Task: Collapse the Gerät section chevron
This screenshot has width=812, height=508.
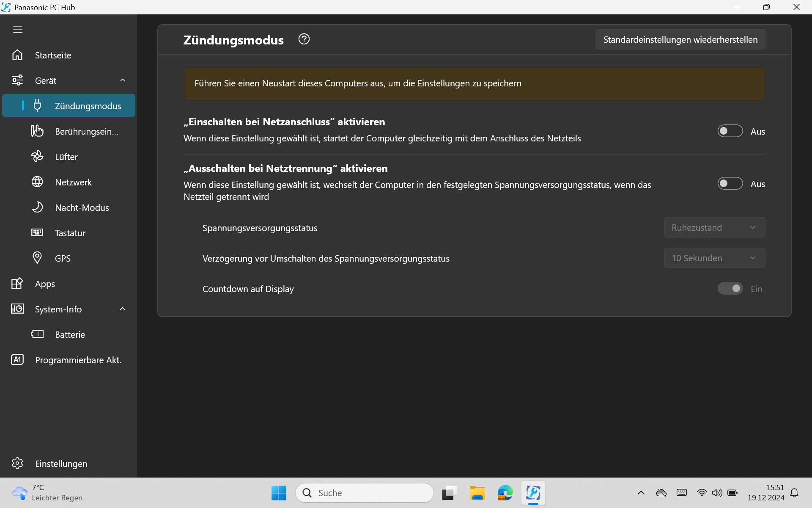Action: click(123, 80)
